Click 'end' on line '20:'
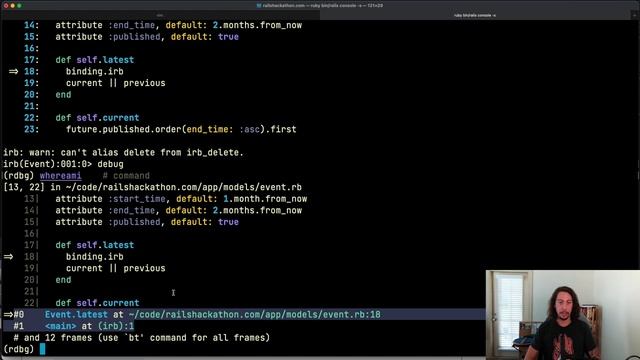 (x=63, y=95)
